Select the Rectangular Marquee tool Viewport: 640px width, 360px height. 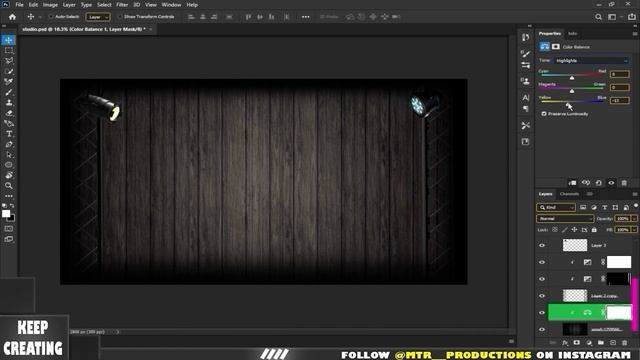pyautogui.click(x=9, y=51)
